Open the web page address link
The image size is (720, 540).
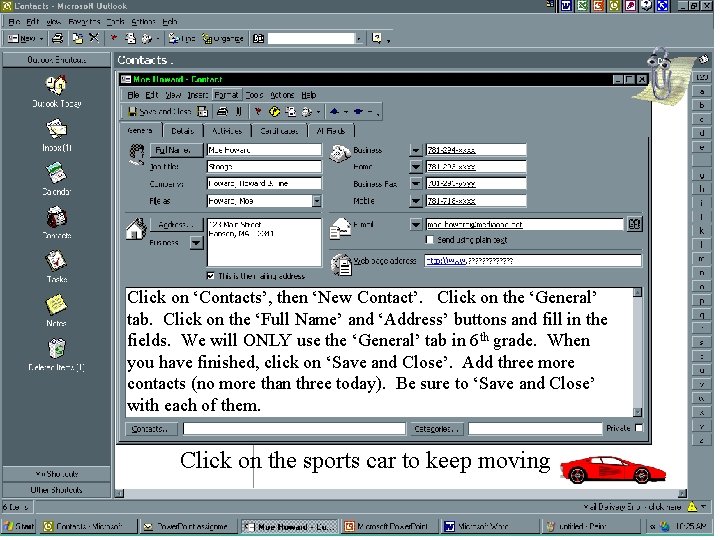pos(445,261)
